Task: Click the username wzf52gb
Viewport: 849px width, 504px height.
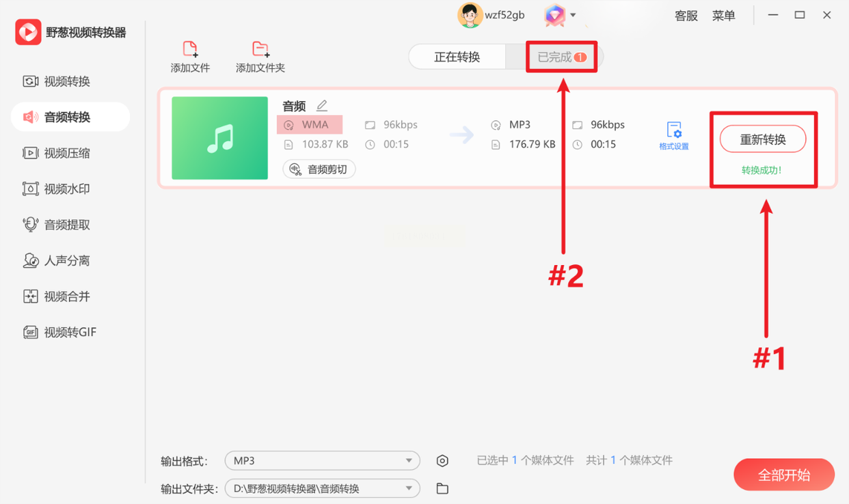Action: coord(505,15)
